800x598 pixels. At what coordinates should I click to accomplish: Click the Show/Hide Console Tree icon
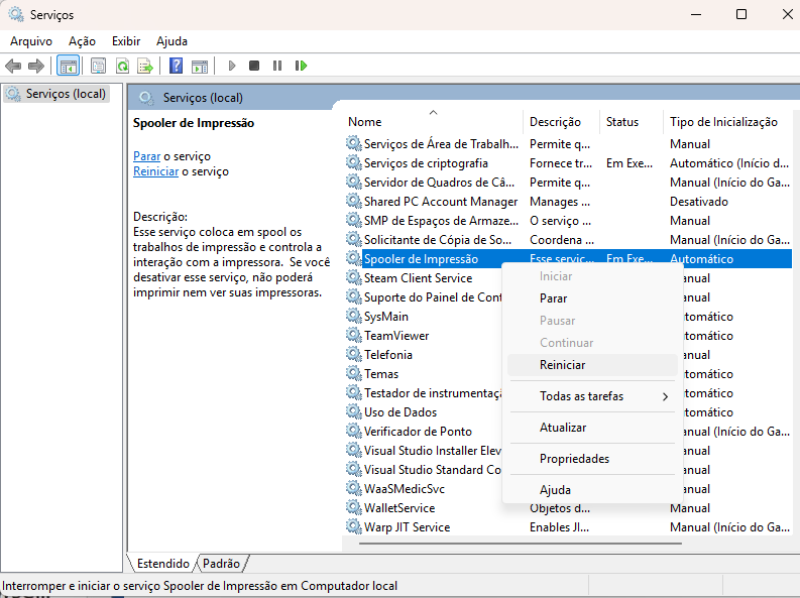click(68, 66)
